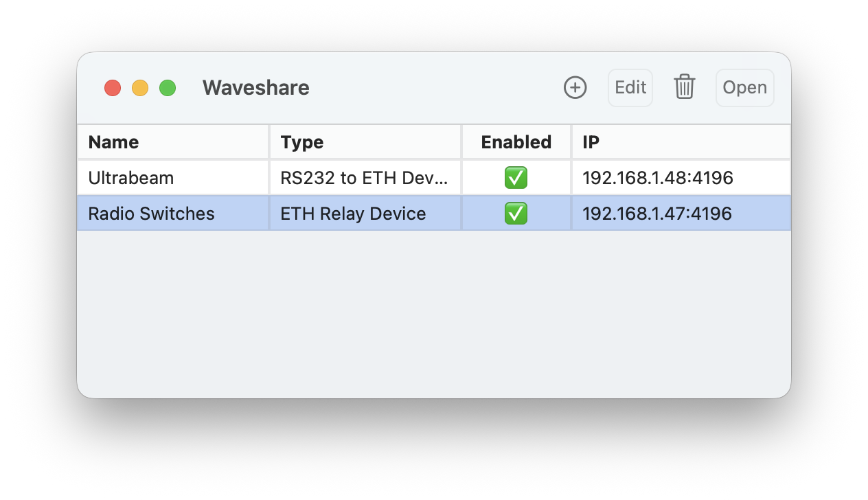Click IP address 192.168.1.47:4196
The image size is (868, 500).
coord(657,214)
